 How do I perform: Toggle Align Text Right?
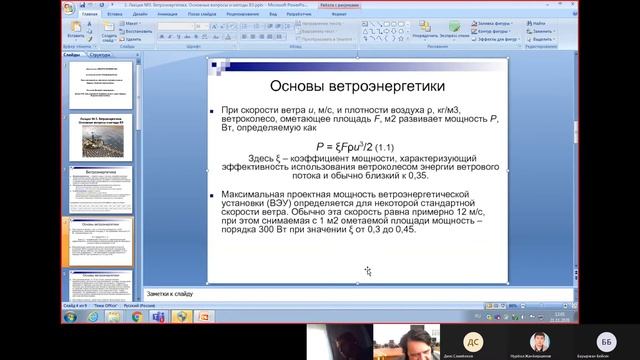[261, 37]
